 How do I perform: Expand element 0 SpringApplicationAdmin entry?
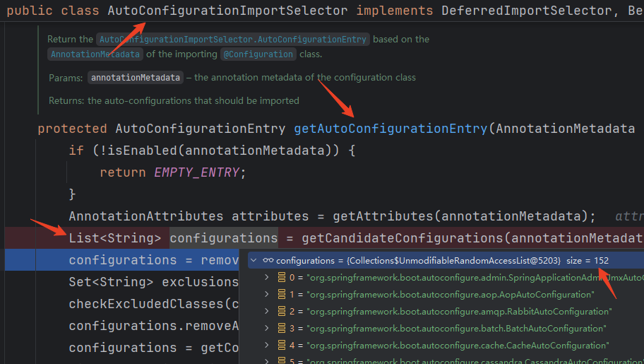(x=266, y=278)
